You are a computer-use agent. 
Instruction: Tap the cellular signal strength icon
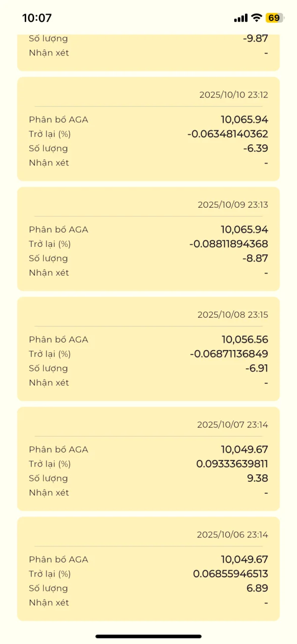point(241,18)
